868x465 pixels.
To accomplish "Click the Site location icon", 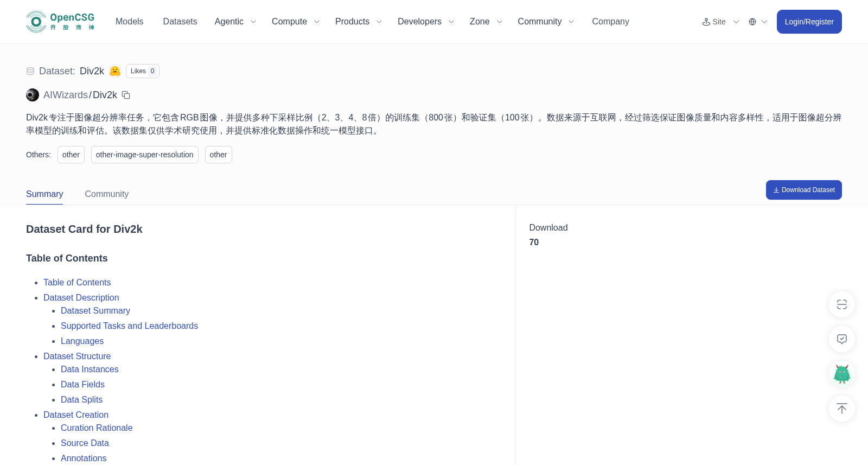I will (706, 22).
